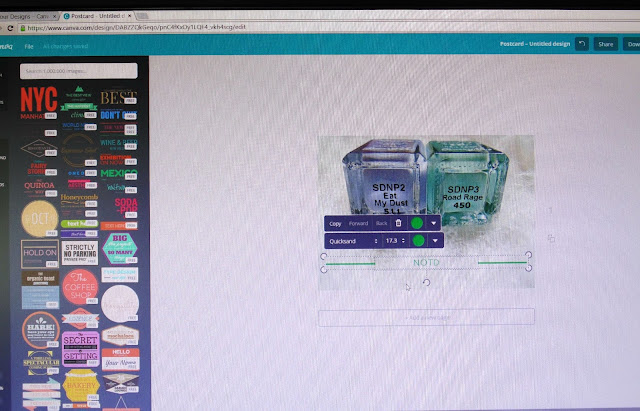Click the Share button

coord(606,44)
